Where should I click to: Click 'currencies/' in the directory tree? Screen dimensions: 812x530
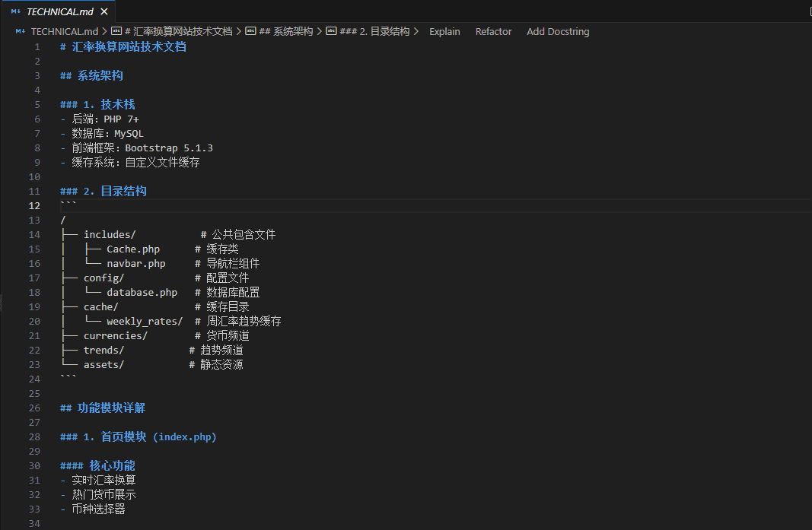click(116, 336)
